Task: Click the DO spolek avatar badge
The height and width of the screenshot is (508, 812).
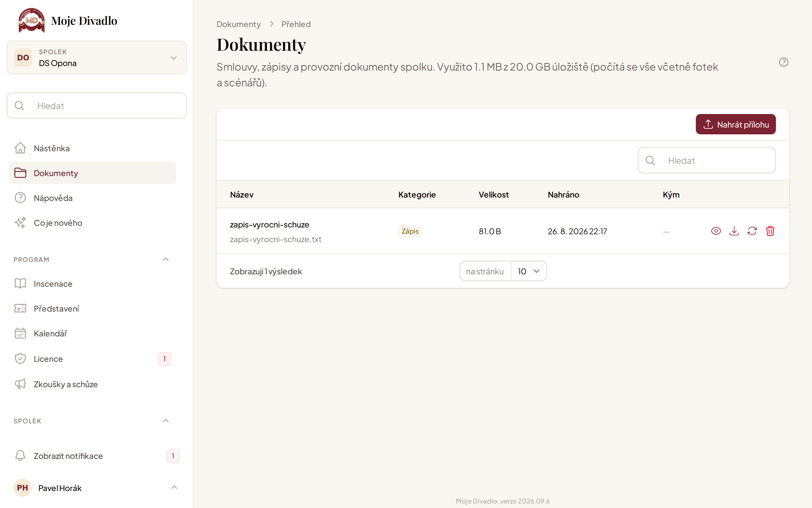Action: point(23,58)
